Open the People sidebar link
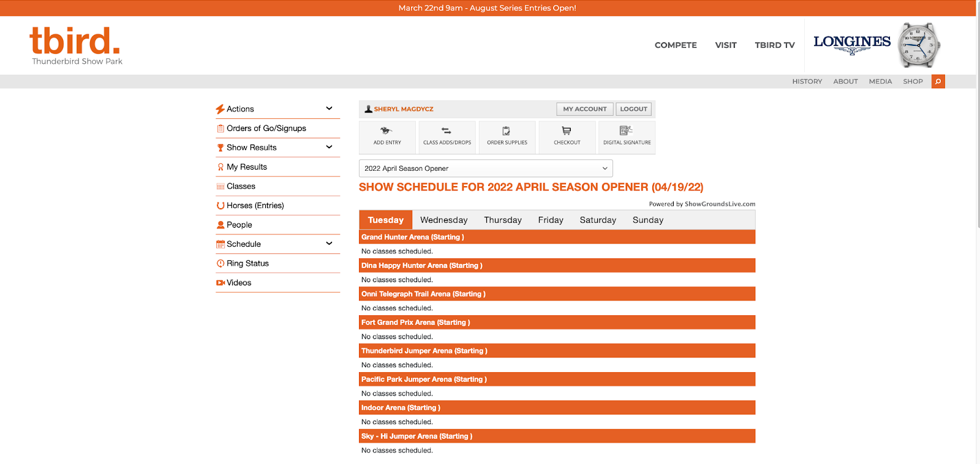Viewport: 980px width, 464px height. point(239,225)
